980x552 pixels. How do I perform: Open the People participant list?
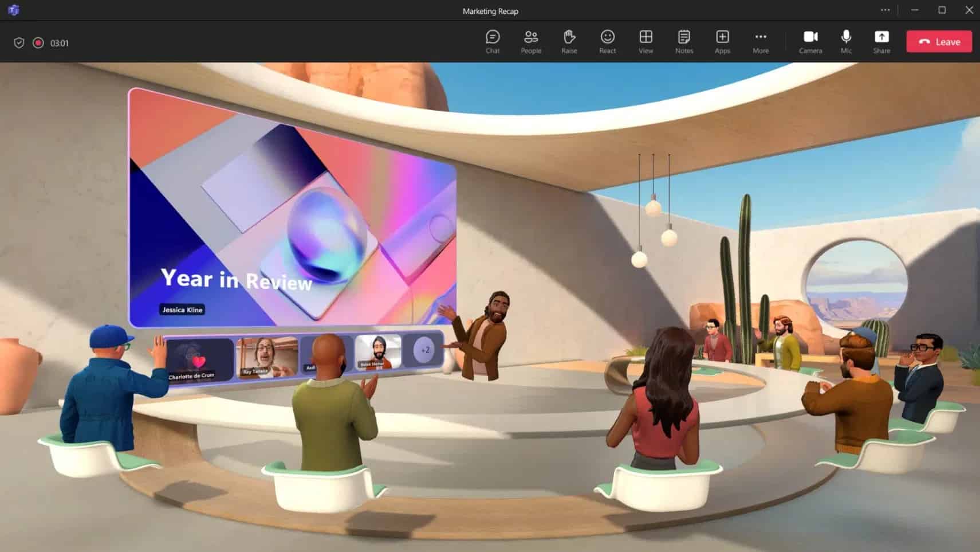pyautogui.click(x=530, y=41)
